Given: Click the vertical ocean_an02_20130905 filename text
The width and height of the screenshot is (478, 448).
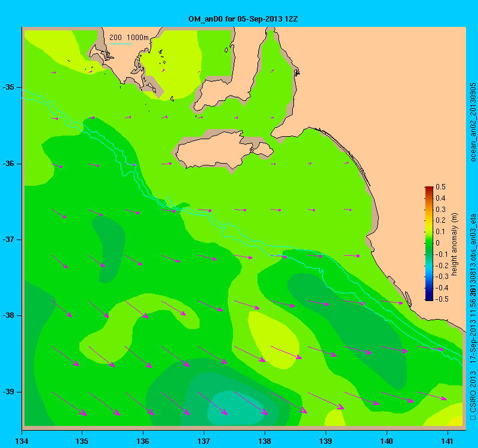Looking at the screenshot, I should click(473, 122).
